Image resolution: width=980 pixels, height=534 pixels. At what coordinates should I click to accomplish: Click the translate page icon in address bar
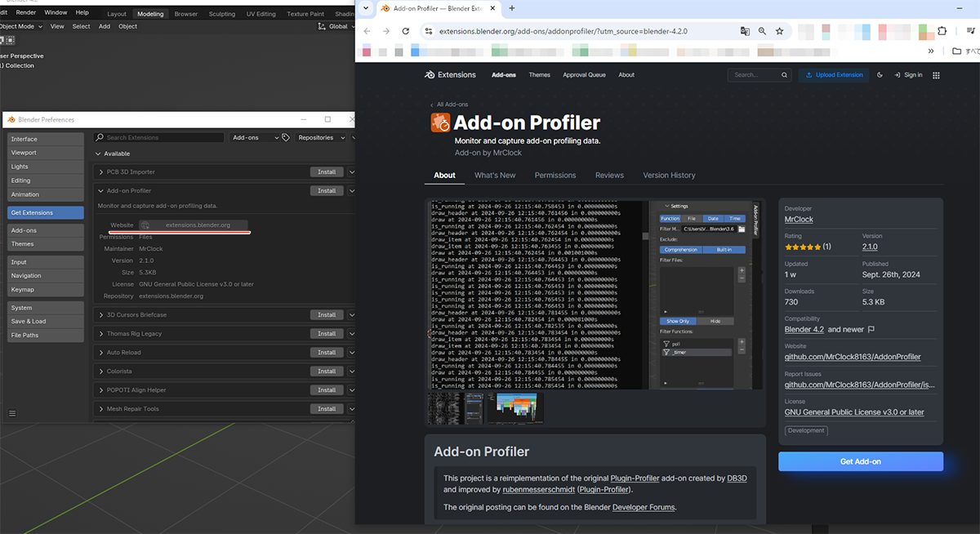point(745,31)
